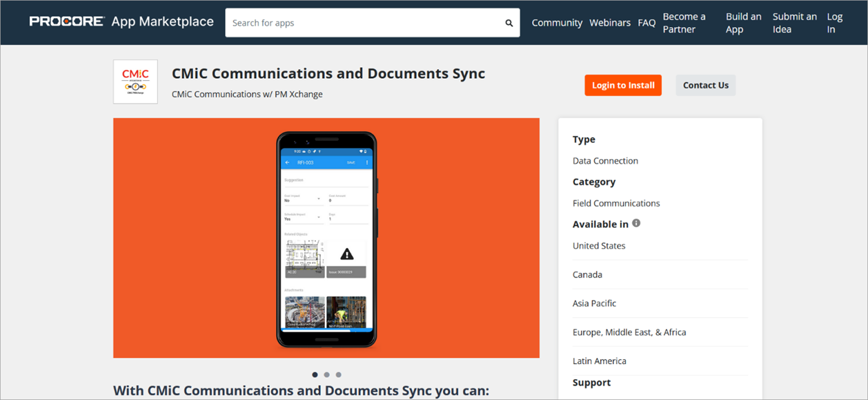Open the CMiC app logo thumbnail
The height and width of the screenshot is (400, 868).
(x=135, y=82)
